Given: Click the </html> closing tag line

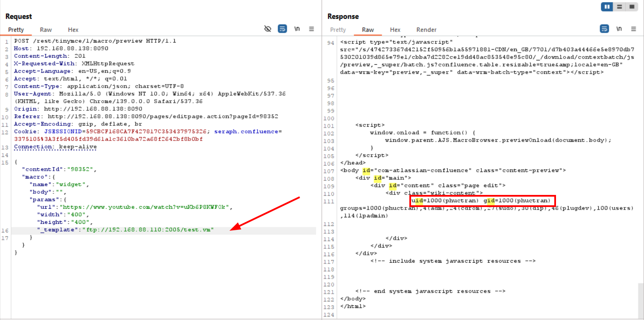Looking at the screenshot, I should point(353,306).
